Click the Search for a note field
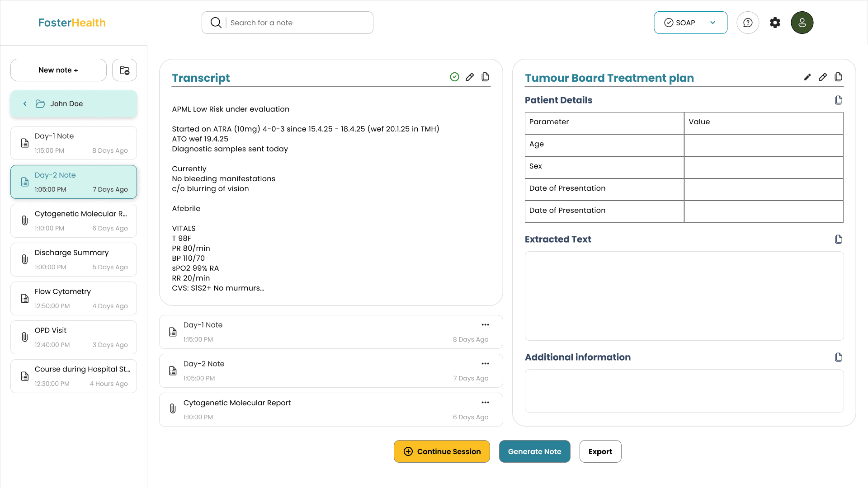868x488 pixels. (x=298, y=23)
